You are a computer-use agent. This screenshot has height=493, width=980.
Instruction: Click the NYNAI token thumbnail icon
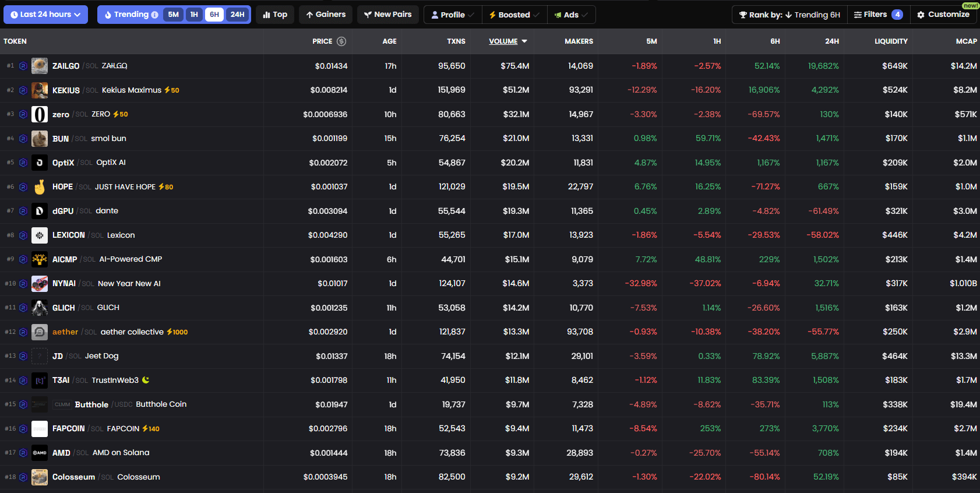[40, 284]
